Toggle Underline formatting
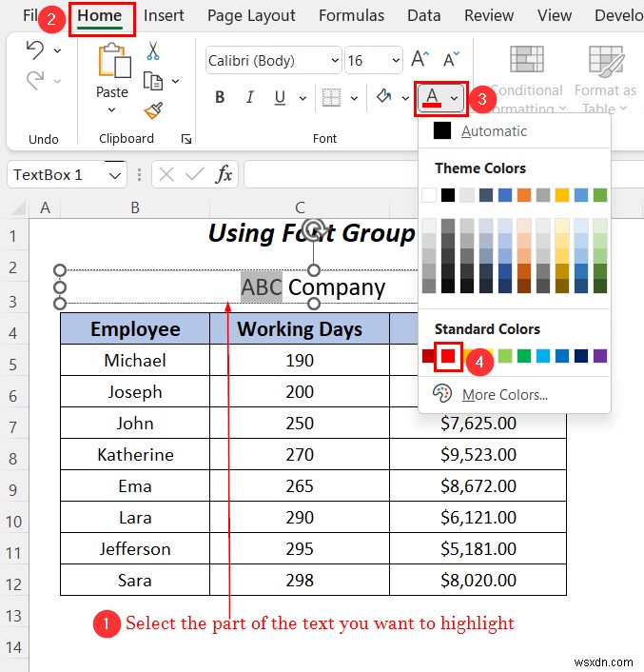The image size is (644, 672). point(280,98)
